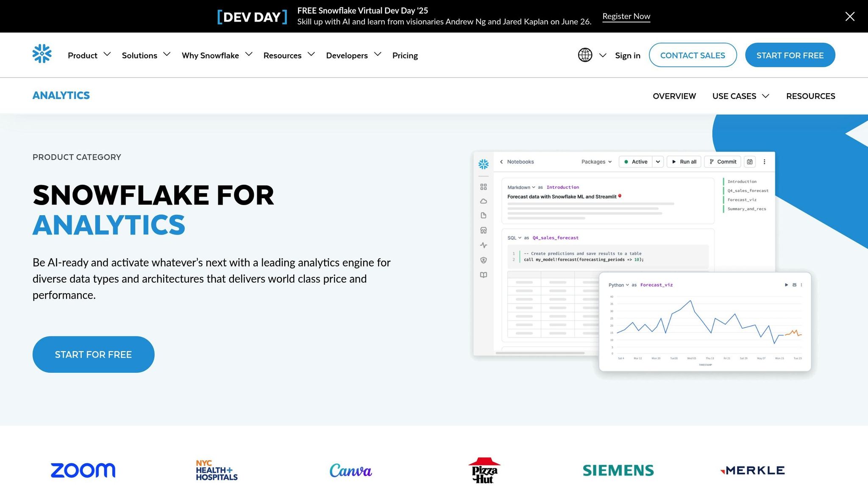This screenshot has width=868, height=488.
Task: Click the NYC Health + Hospitals logo
Action: (217, 470)
